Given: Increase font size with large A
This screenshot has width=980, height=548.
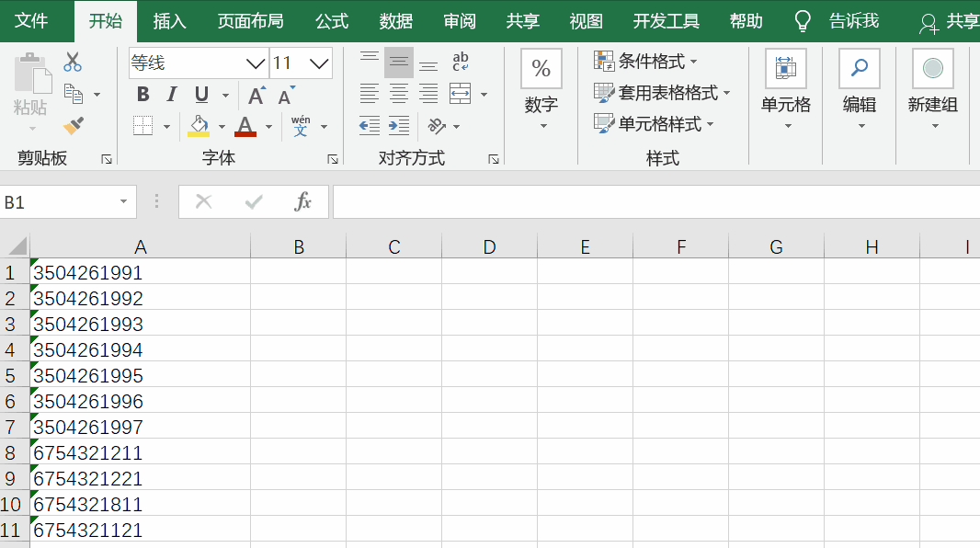Looking at the screenshot, I should click(x=256, y=96).
